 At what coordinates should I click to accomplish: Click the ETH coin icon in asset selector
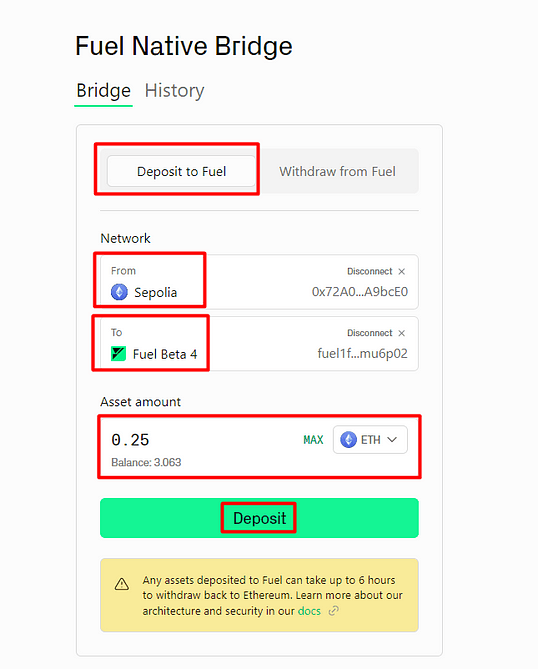(349, 439)
